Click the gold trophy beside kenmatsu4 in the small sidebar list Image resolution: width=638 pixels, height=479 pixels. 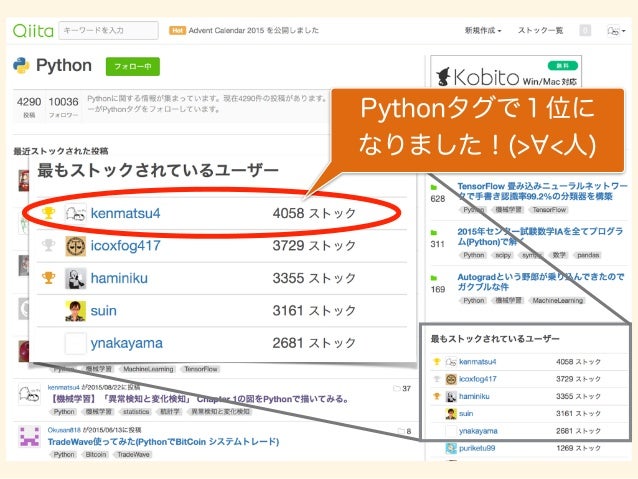[x=437, y=361]
